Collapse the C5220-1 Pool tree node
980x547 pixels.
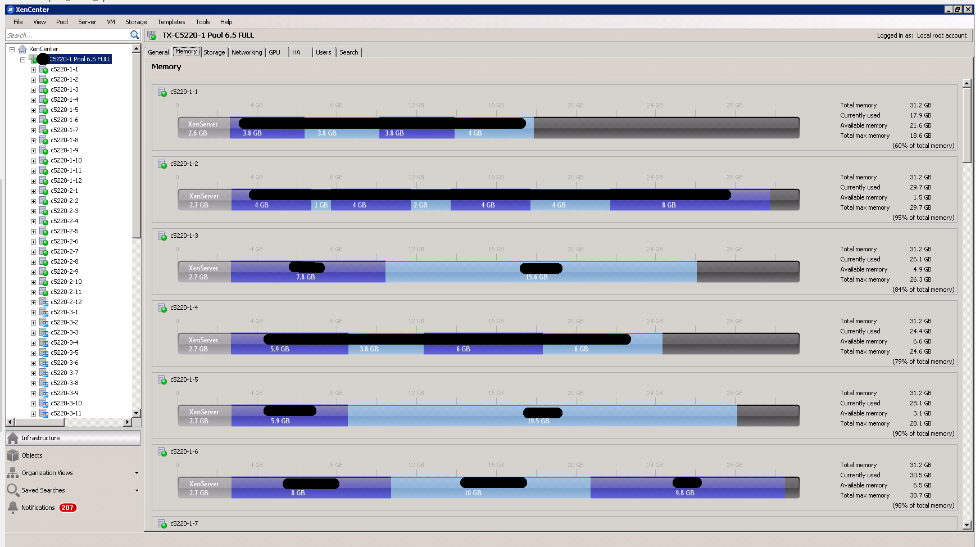(x=22, y=59)
